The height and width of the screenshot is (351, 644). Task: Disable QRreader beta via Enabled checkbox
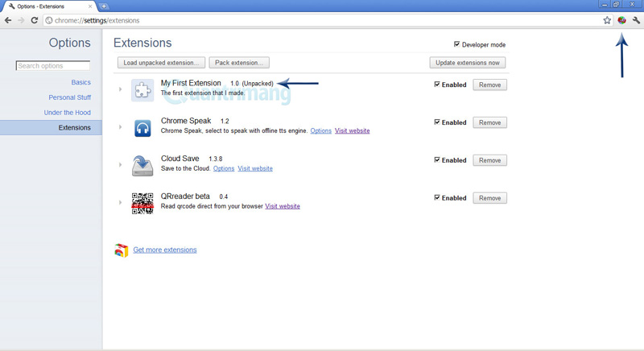click(437, 197)
